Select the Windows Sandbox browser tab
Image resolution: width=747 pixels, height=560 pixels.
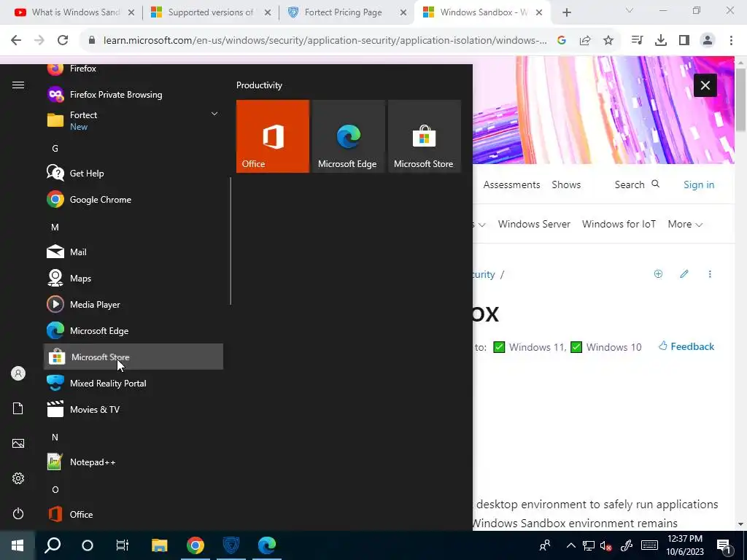tap(483, 12)
